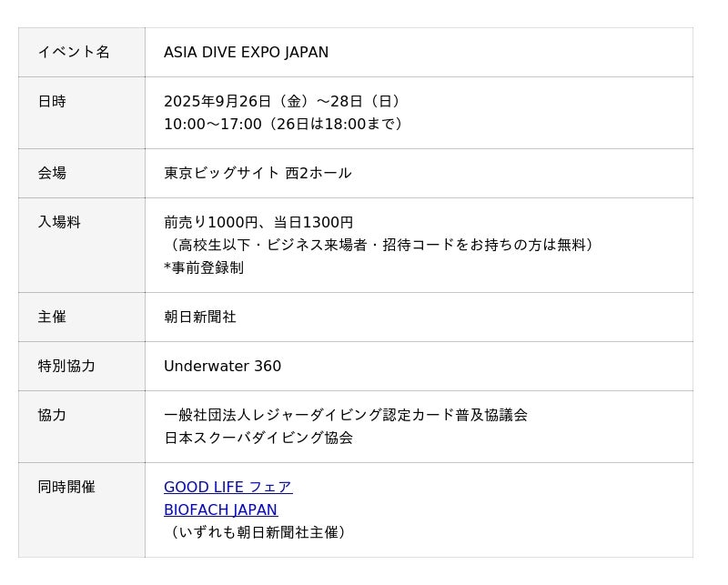Screen dimensions: 728x585
Task: Open the GOOD LIFE フェア link
Action: click(x=227, y=488)
